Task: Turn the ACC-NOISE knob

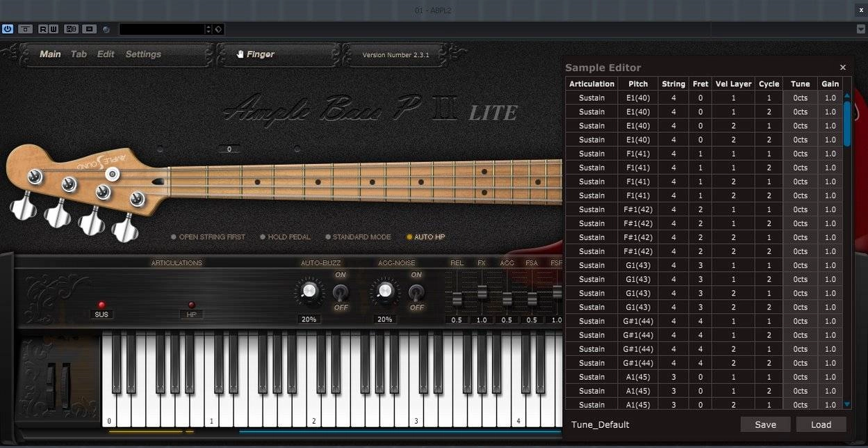Action: coord(384,291)
